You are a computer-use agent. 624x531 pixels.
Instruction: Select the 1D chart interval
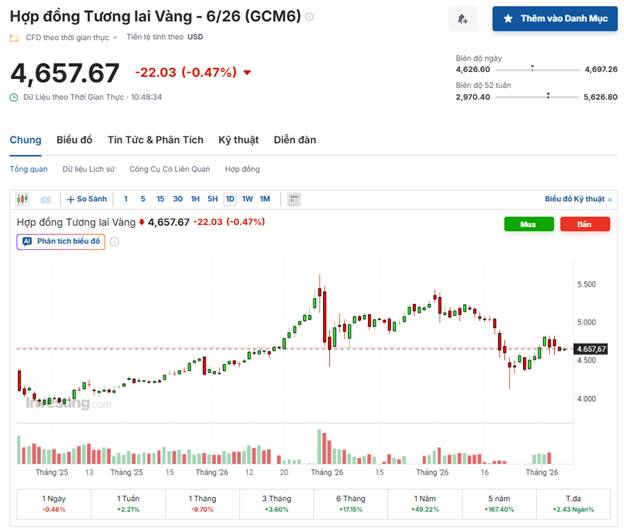229,198
